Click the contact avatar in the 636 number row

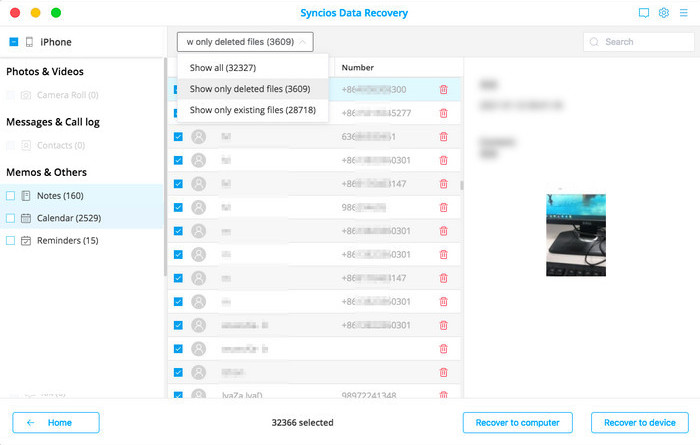point(198,137)
